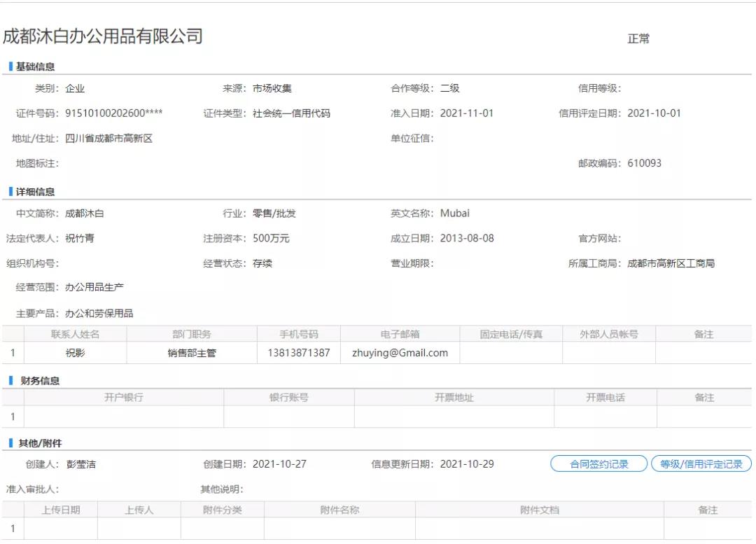Click the 正常 status label
Image resolution: width=756 pixels, height=544 pixels.
tap(638, 39)
